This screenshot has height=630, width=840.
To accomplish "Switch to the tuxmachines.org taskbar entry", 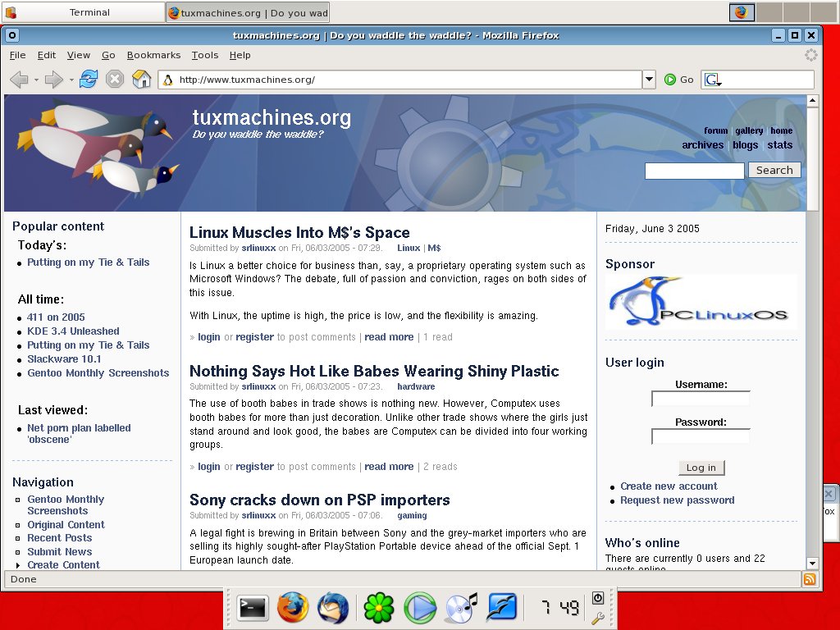I will click(248, 12).
